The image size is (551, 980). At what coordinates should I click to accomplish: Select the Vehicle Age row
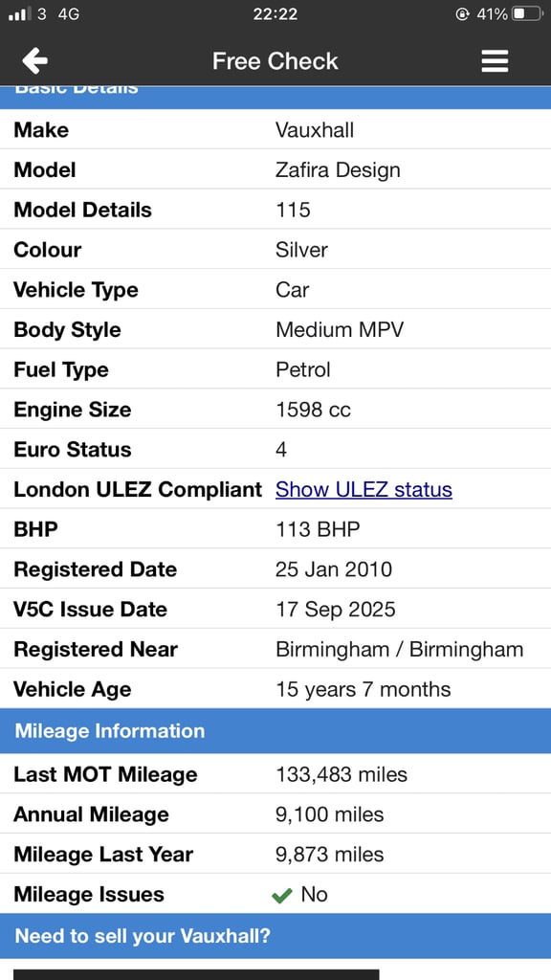click(275, 689)
